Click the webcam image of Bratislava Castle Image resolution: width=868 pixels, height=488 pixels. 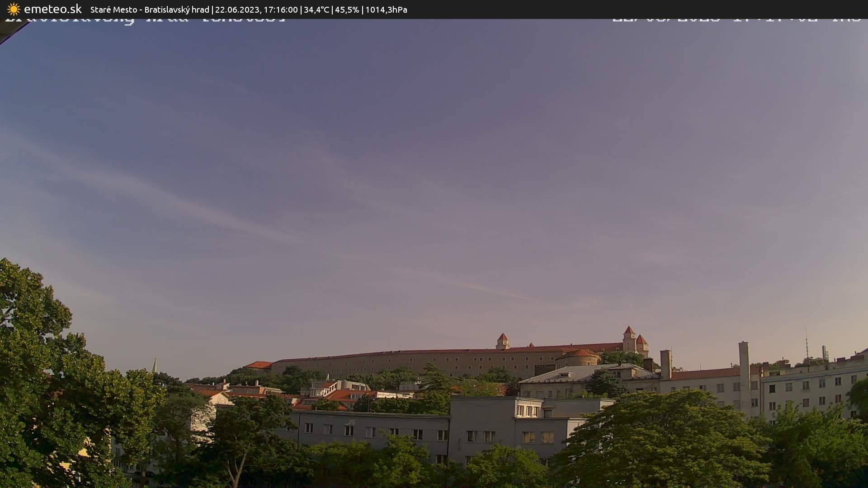[x=434, y=271]
